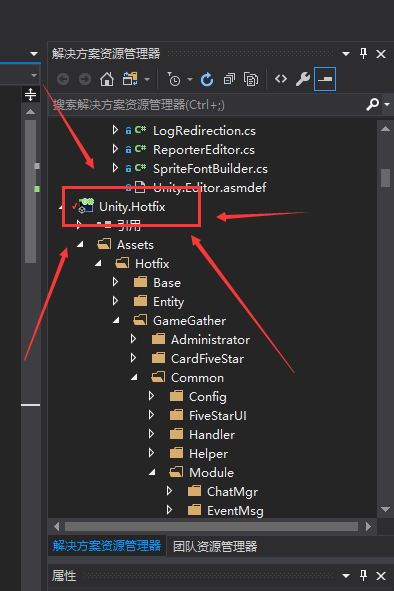Open the 属性 panel position dropdown
This screenshot has width=394, height=591.
(346, 576)
